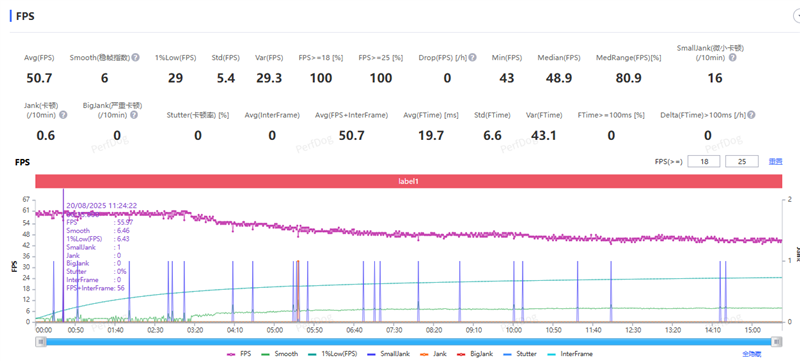Toggle the Stutter series in the legend
The width and height of the screenshot is (800, 361).
(x=519, y=353)
